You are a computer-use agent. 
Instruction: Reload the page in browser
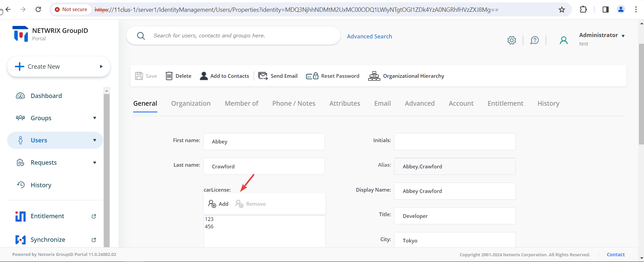[x=38, y=9]
